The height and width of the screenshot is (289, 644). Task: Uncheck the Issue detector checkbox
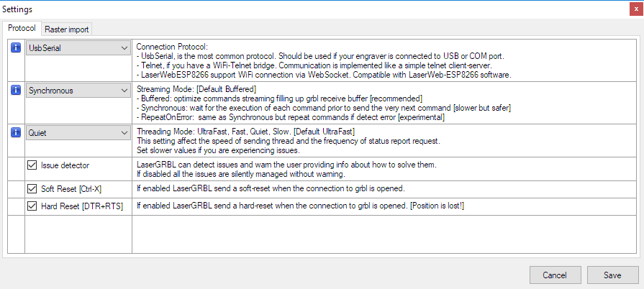tap(32, 165)
